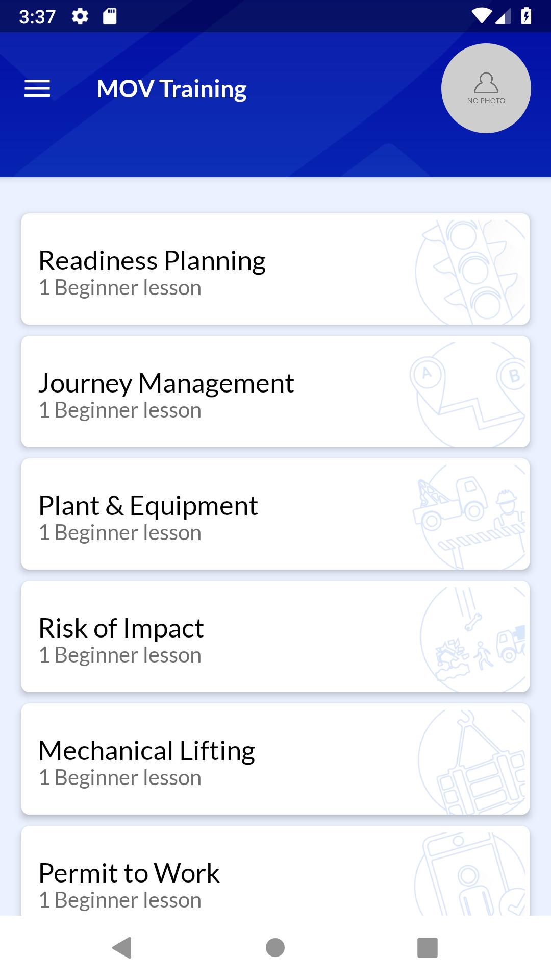Click the tow truck and worker icon
Image resolution: width=551 pixels, height=980 pixels.
pyautogui.click(x=469, y=517)
